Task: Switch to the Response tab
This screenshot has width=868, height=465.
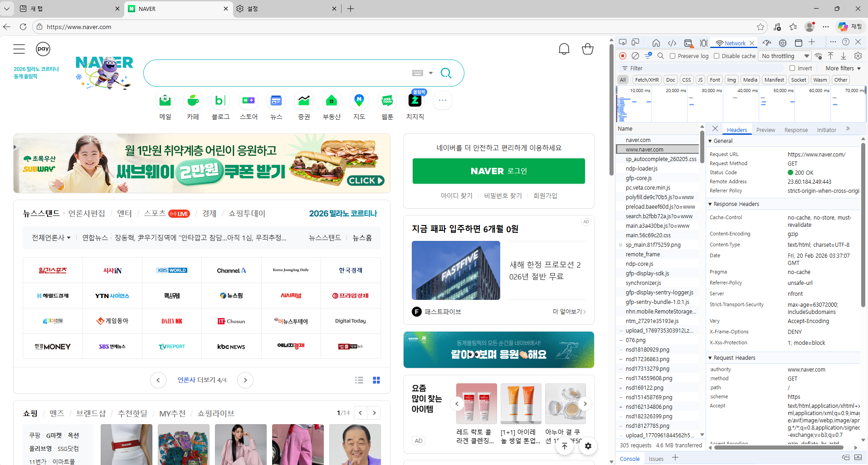Action: [x=796, y=130]
